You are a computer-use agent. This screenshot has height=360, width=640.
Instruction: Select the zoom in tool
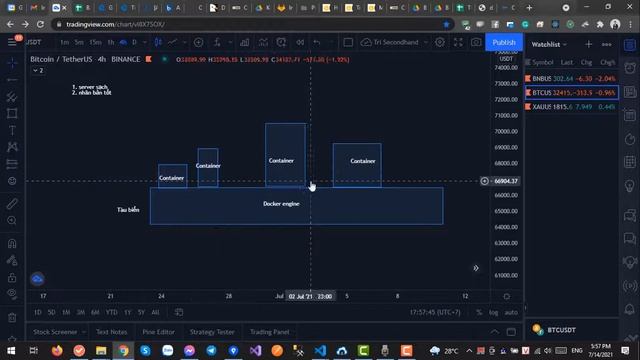click(x=12, y=220)
